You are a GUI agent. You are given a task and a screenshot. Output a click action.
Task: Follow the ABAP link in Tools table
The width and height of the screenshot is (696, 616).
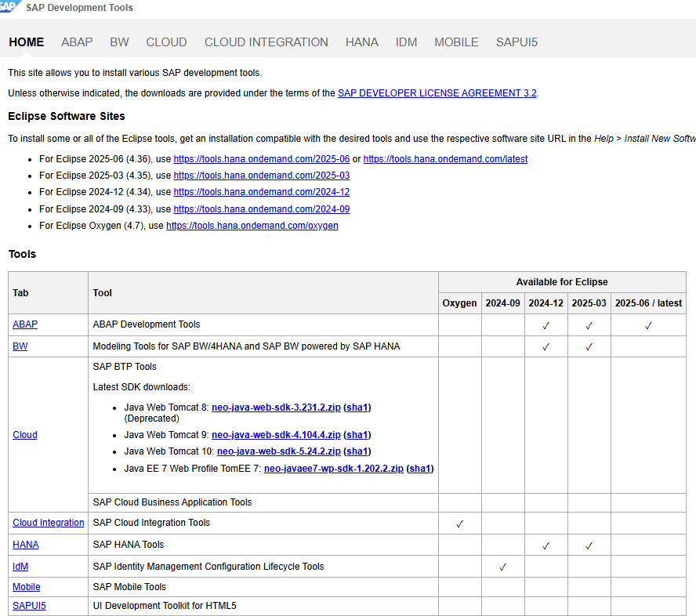point(25,324)
